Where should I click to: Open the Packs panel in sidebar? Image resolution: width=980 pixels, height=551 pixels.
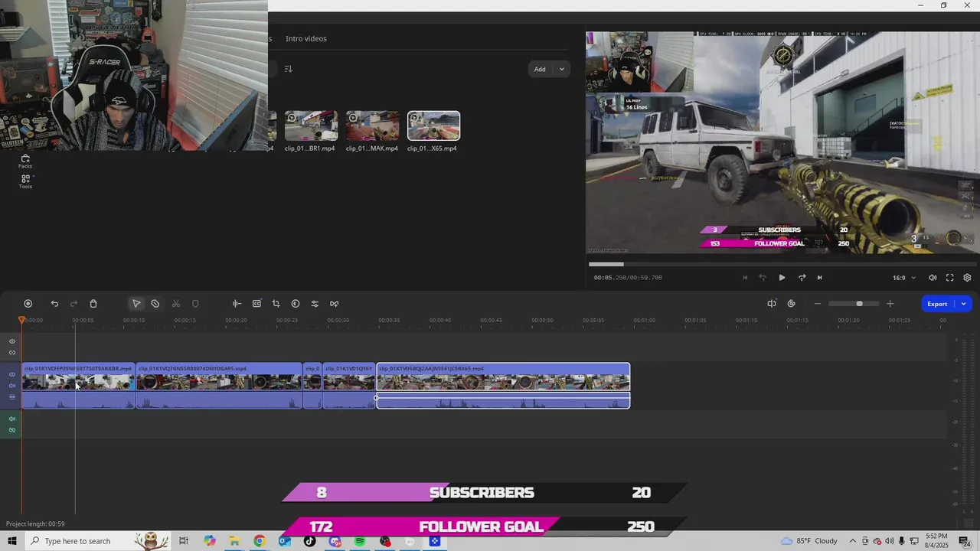click(25, 161)
